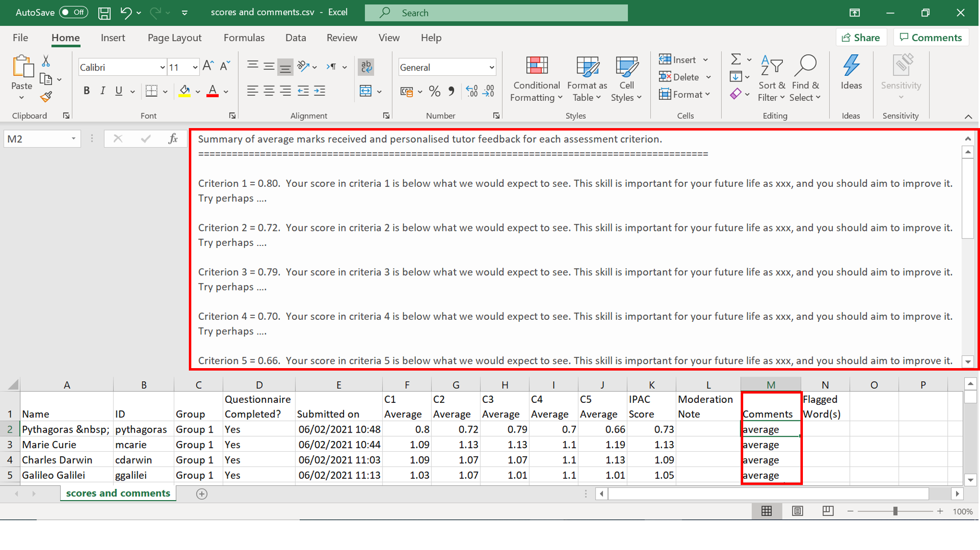The width and height of the screenshot is (980, 550).
Task: Switch to the Data tab
Action: (296, 38)
